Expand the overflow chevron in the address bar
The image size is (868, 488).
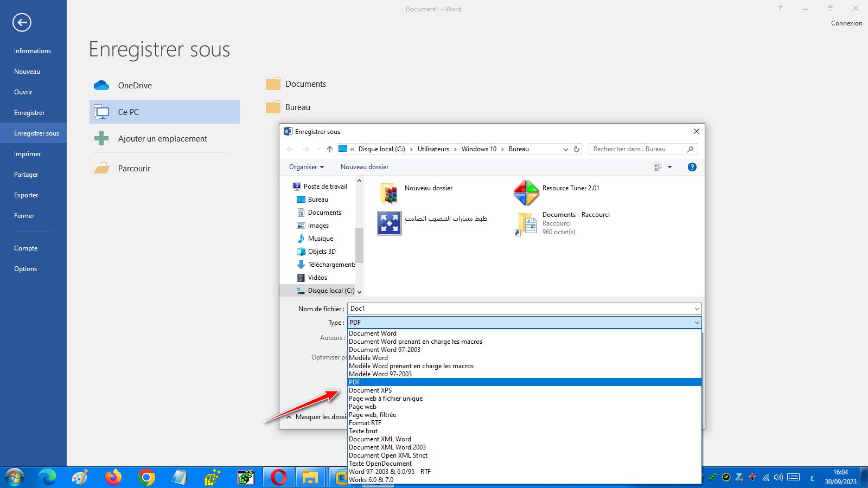click(x=352, y=149)
